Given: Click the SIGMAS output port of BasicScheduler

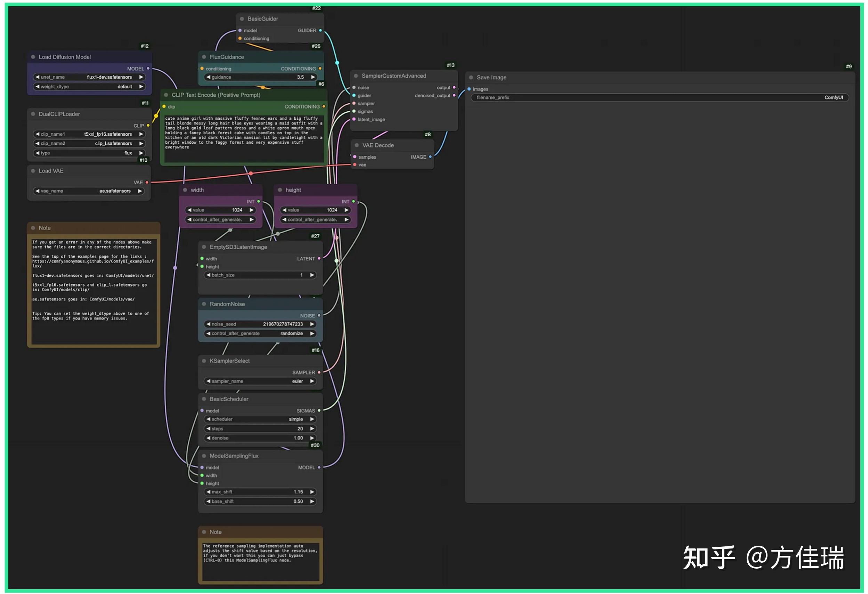Looking at the screenshot, I should pos(319,410).
